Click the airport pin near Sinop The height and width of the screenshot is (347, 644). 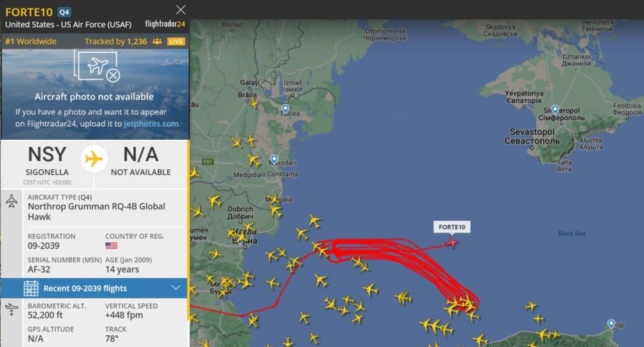611,324
